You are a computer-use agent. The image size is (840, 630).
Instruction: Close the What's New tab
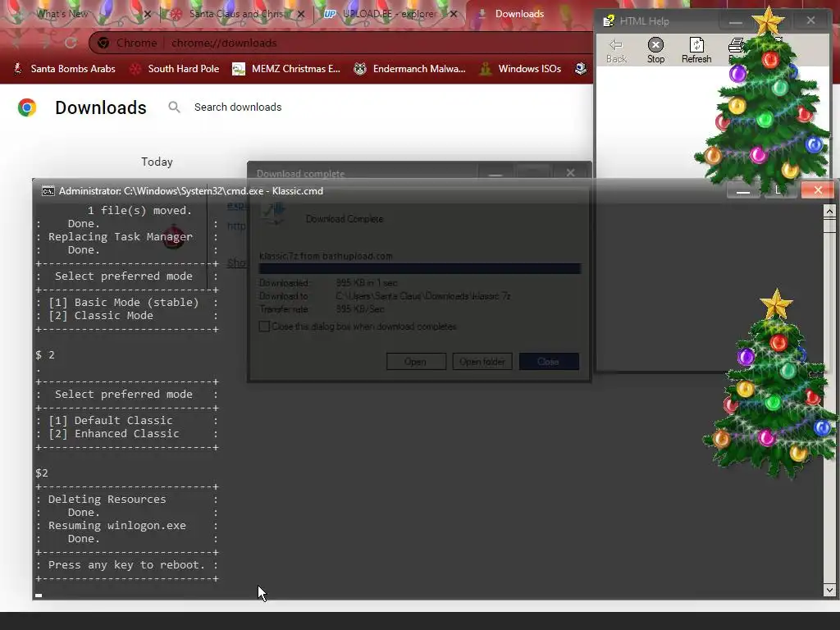point(148,15)
